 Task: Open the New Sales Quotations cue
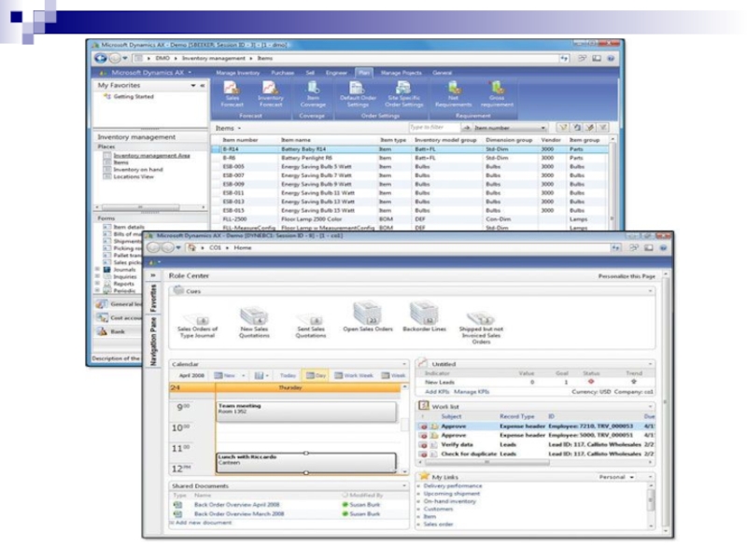point(254,323)
